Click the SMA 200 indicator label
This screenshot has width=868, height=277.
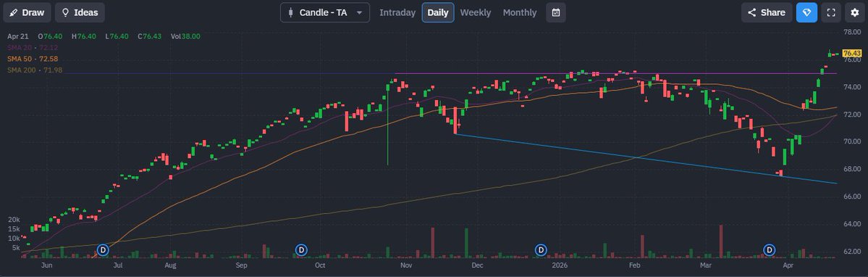point(35,70)
